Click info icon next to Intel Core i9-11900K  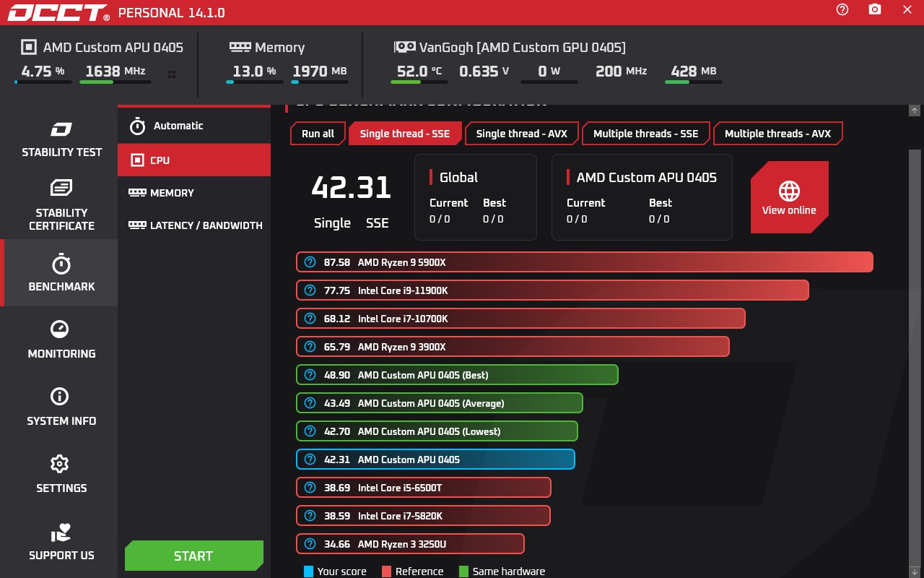click(310, 290)
